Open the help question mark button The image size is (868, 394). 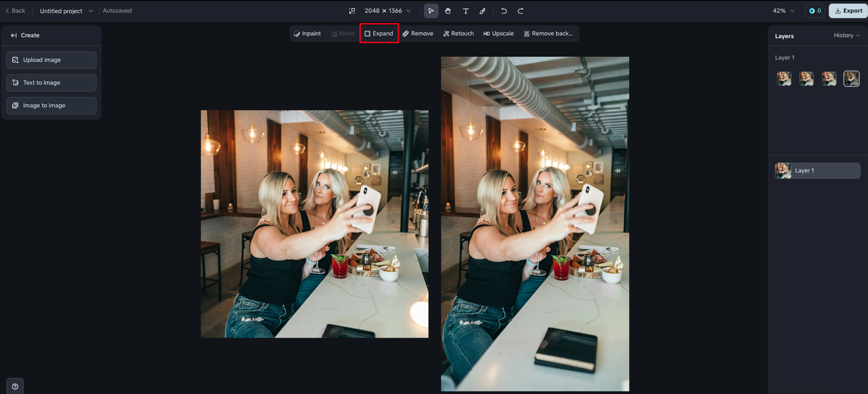point(14,386)
